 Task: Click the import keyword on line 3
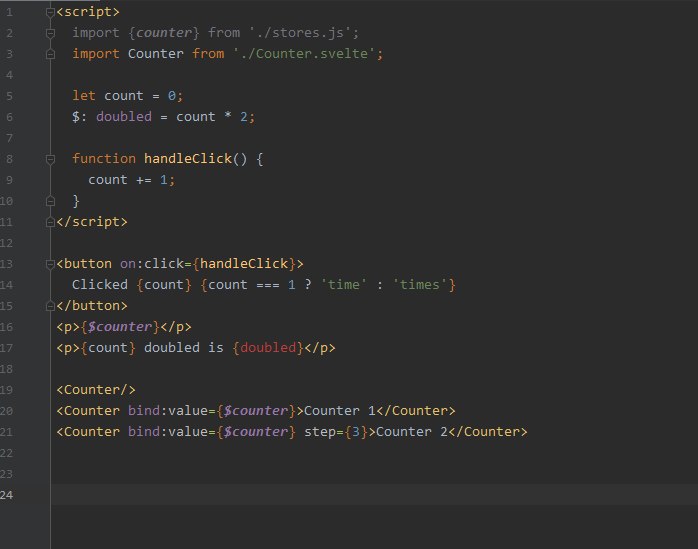point(96,53)
